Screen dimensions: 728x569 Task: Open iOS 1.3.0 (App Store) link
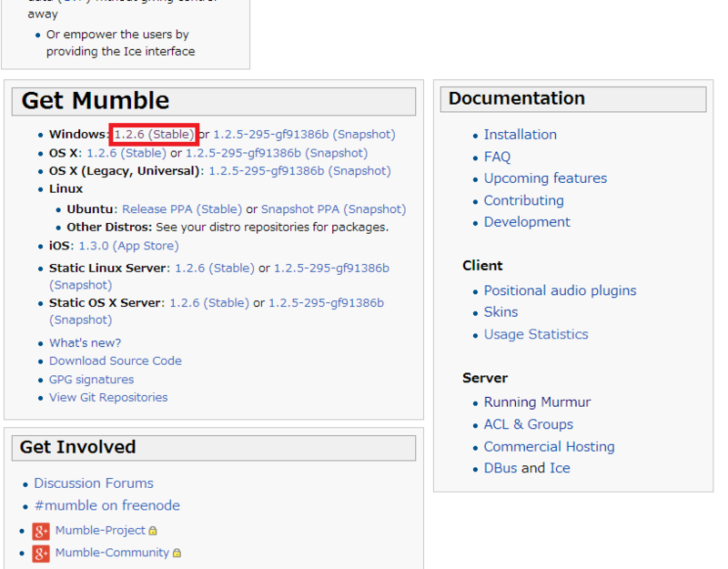128,246
